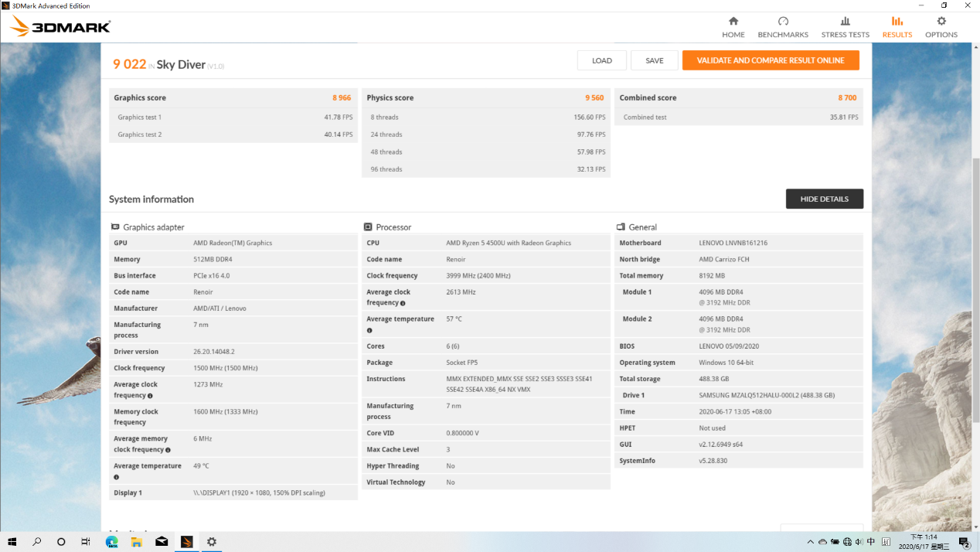Validate and compare result online

[771, 60]
